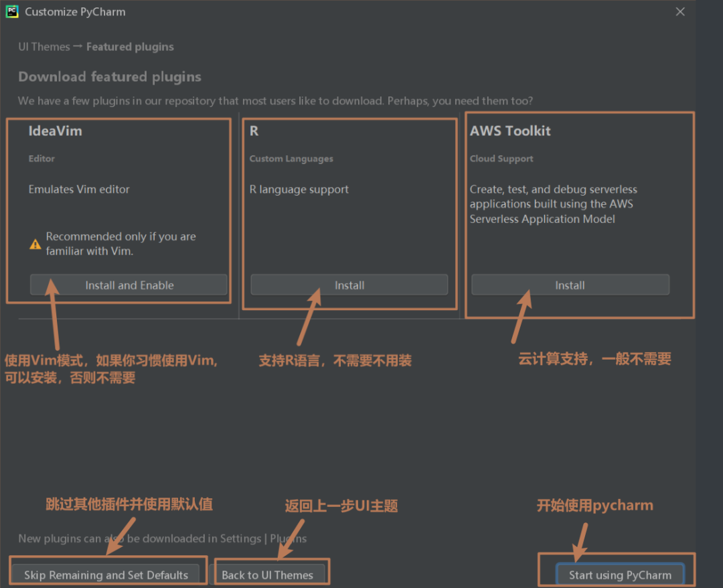Click Start using PyCharm
This screenshot has height=588, width=723.
[620, 575]
